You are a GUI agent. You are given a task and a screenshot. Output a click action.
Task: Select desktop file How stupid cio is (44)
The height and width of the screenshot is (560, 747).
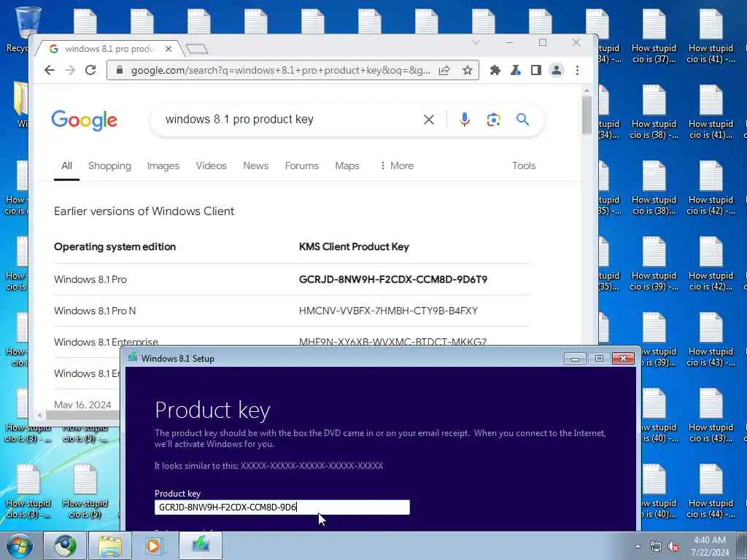711,492
